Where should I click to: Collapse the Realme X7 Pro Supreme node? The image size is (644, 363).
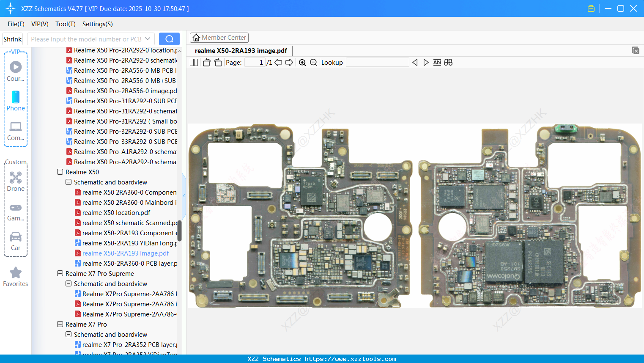60,274
